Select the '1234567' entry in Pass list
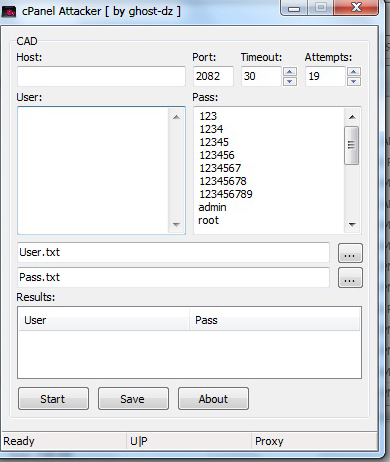 (220, 168)
